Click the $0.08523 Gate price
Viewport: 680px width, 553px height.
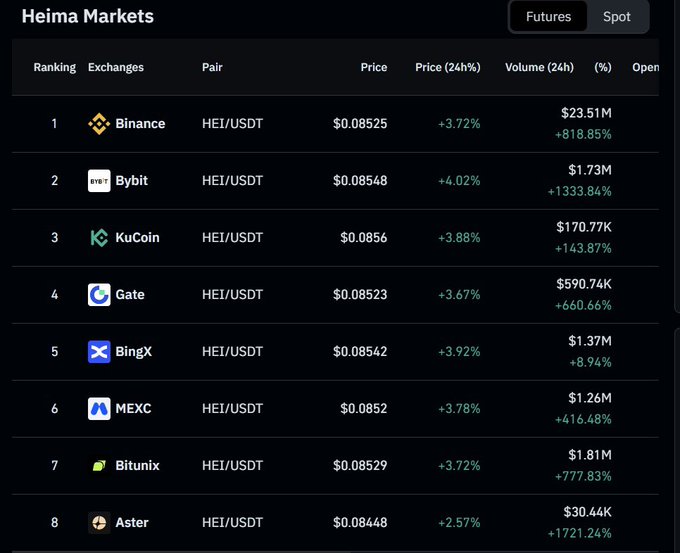(360, 294)
